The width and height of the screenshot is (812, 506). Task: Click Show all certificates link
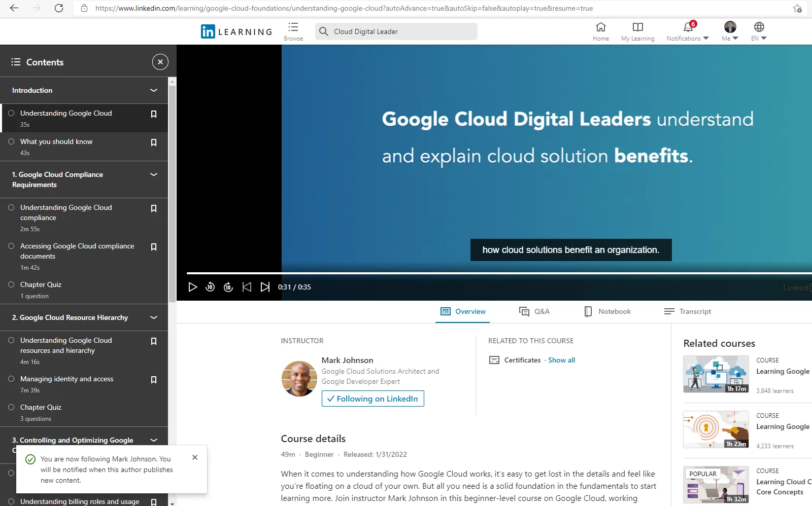click(x=562, y=360)
